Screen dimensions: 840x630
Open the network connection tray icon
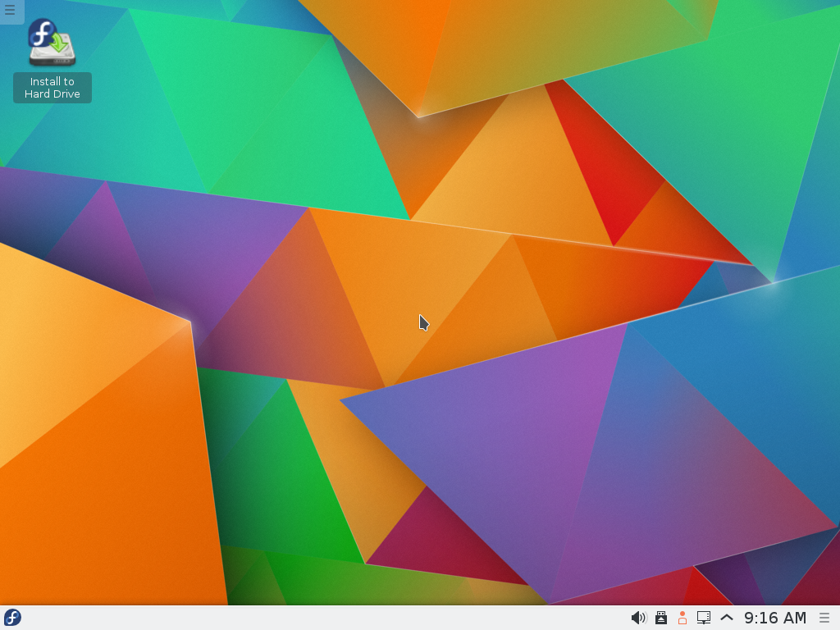coord(703,618)
